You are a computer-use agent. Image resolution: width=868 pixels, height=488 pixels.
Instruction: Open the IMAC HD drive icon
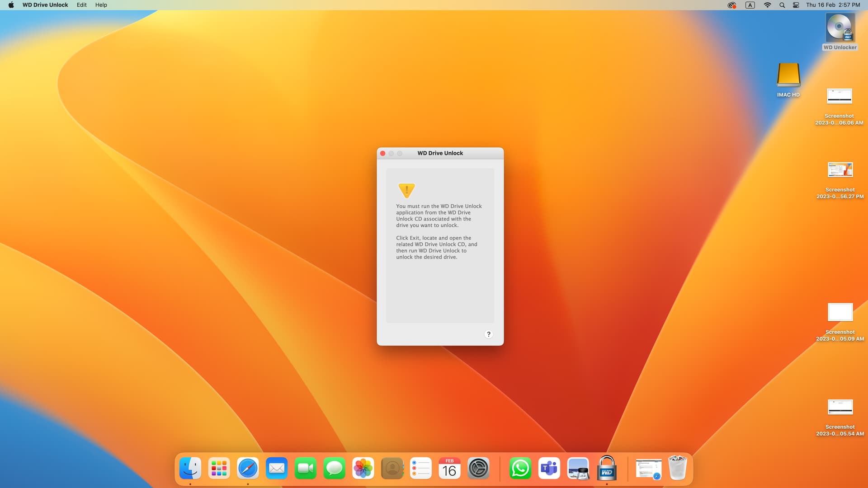tap(788, 75)
